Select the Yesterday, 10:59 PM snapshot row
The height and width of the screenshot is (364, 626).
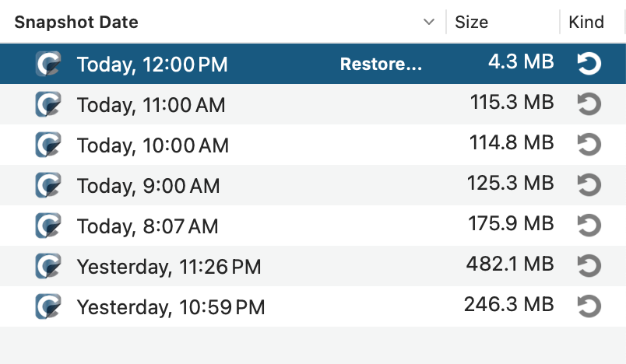(171, 307)
